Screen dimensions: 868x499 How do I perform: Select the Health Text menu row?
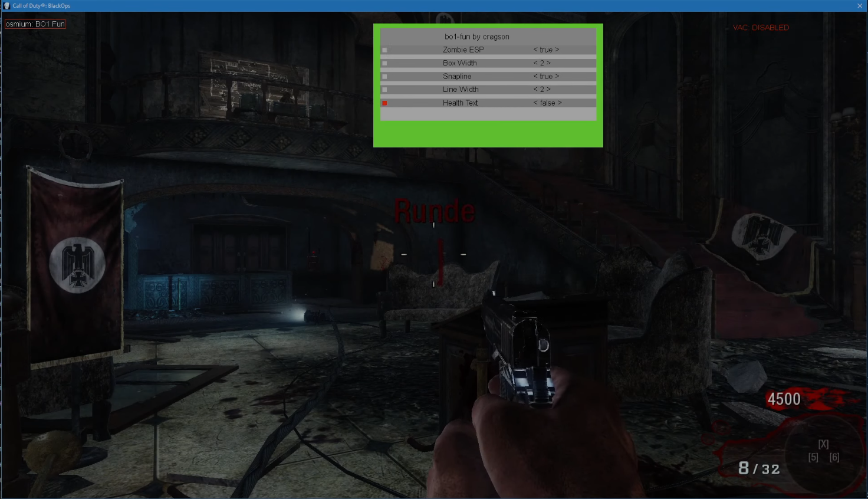(460, 103)
